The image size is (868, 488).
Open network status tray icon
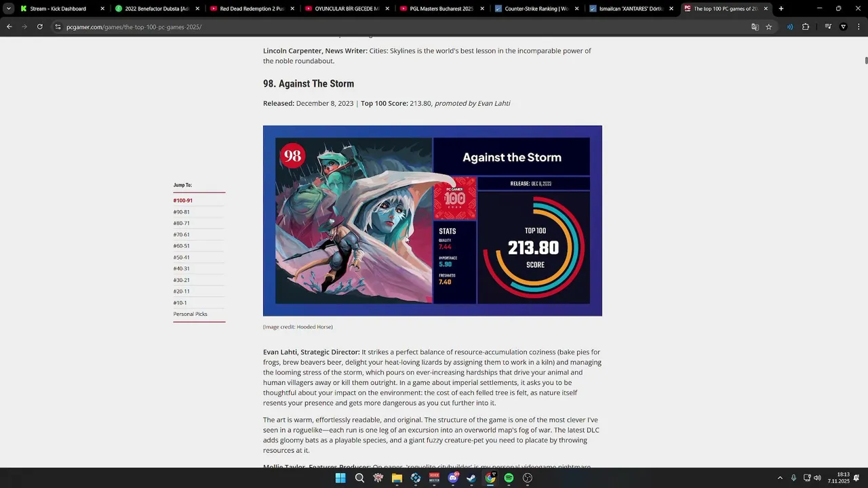click(807, 478)
